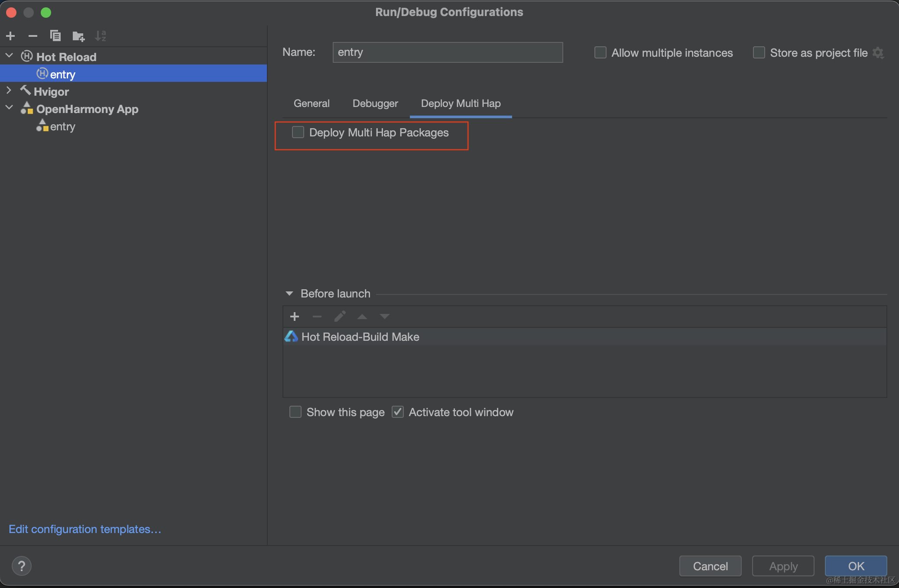Toggle Show this page checkbox
This screenshot has width=899, height=588.
[x=296, y=412]
